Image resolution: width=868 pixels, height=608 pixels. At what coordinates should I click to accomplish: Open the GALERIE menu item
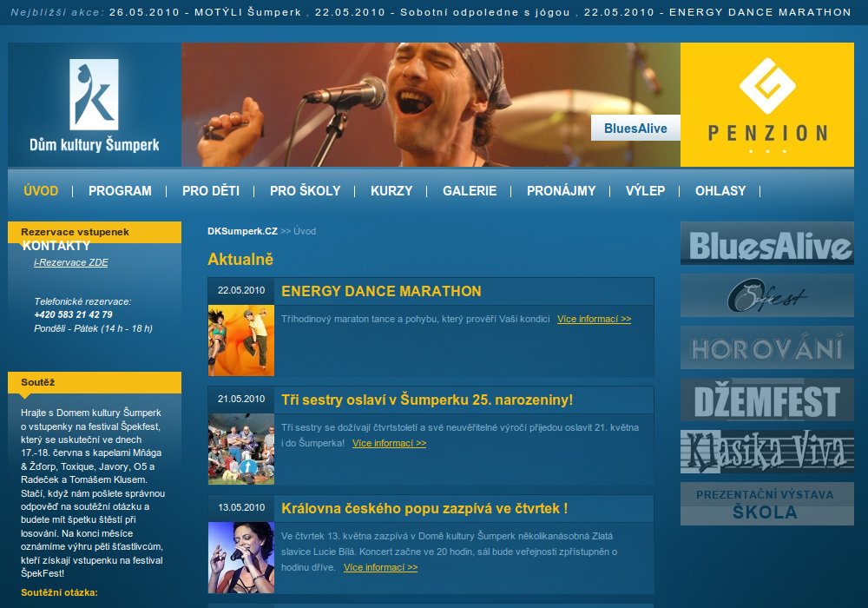point(470,191)
